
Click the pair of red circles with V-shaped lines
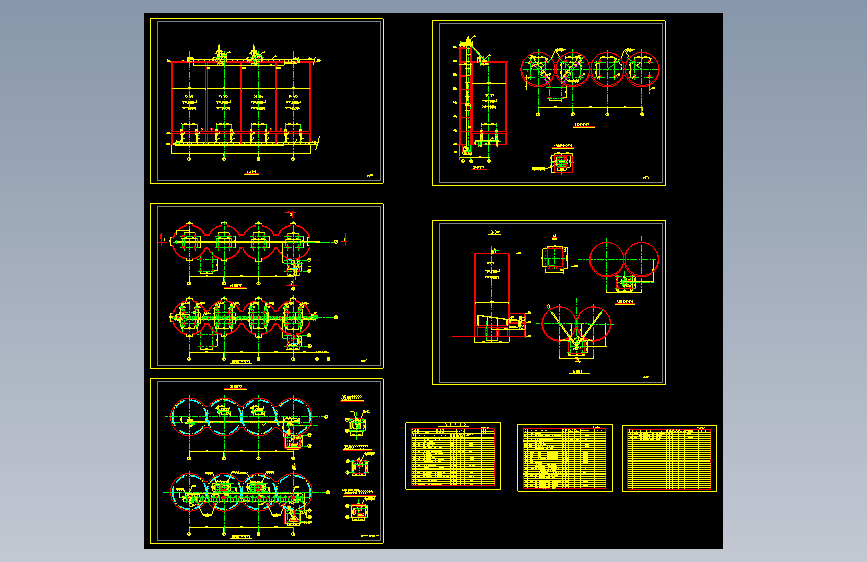(x=576, y=330)
